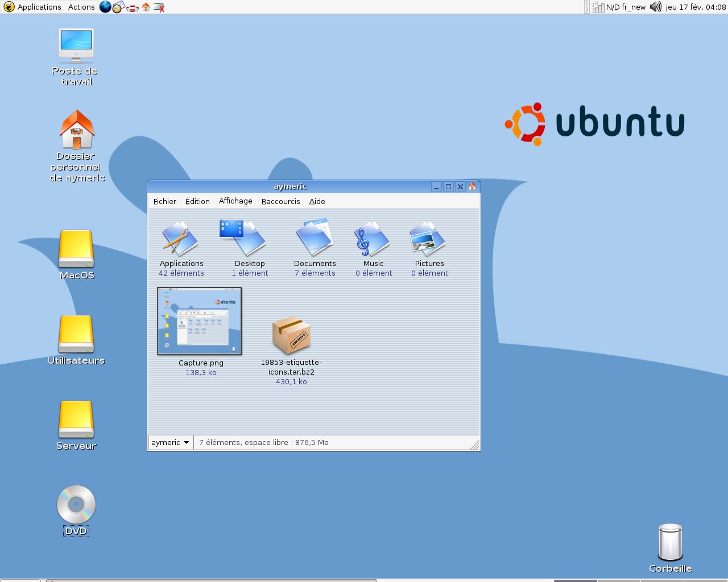Click the '42 éléments' text under Applications
The width and height of the screenshot is (728, 582).
click(181, 273)
